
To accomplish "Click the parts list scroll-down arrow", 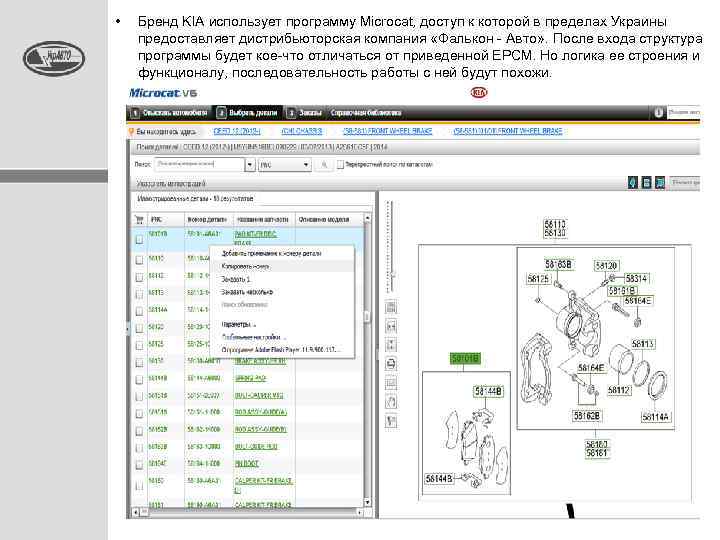I will (x=367, y=502).
